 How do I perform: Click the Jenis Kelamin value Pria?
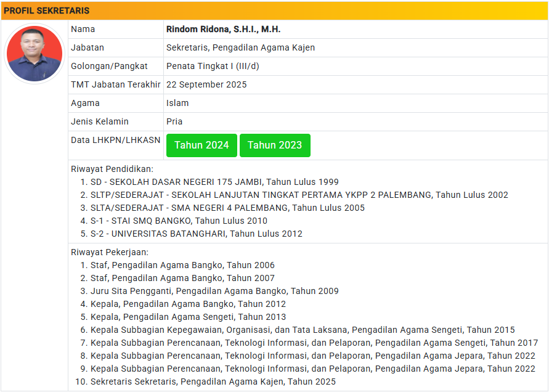[x=174, y=121]
